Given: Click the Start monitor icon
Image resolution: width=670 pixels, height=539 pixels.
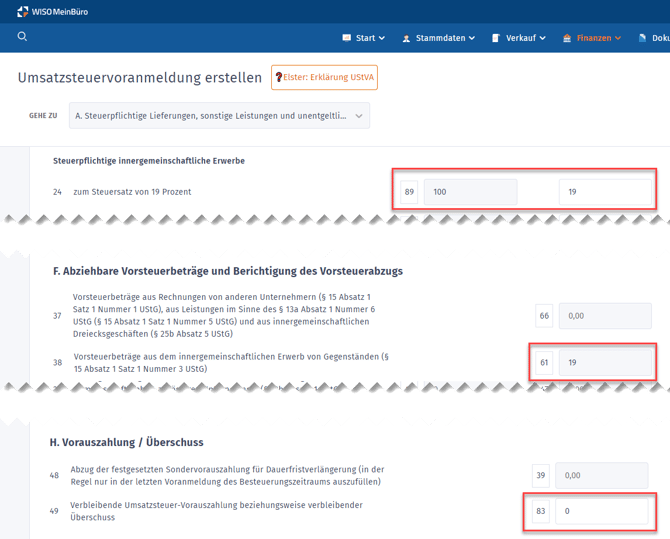Looking at the screenshot, I should point(347,38).
